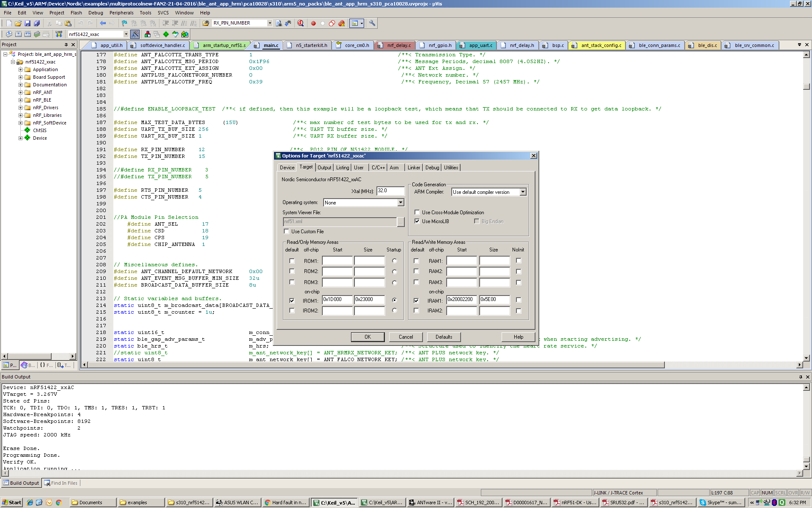Viewport: 812px width, 508px height.
Task: Enable Use Cross-Module Optimization checkbox
Action: point(417,213)
